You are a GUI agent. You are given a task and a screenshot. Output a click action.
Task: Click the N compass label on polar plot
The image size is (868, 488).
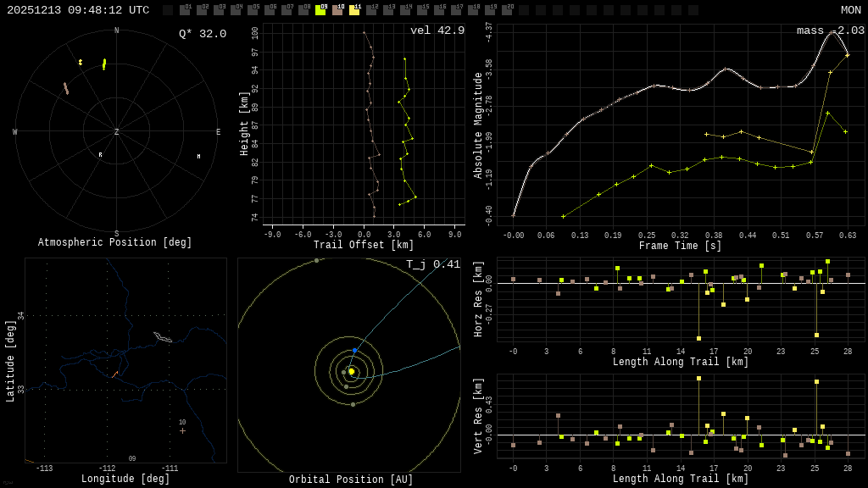(x=117, y=31)
